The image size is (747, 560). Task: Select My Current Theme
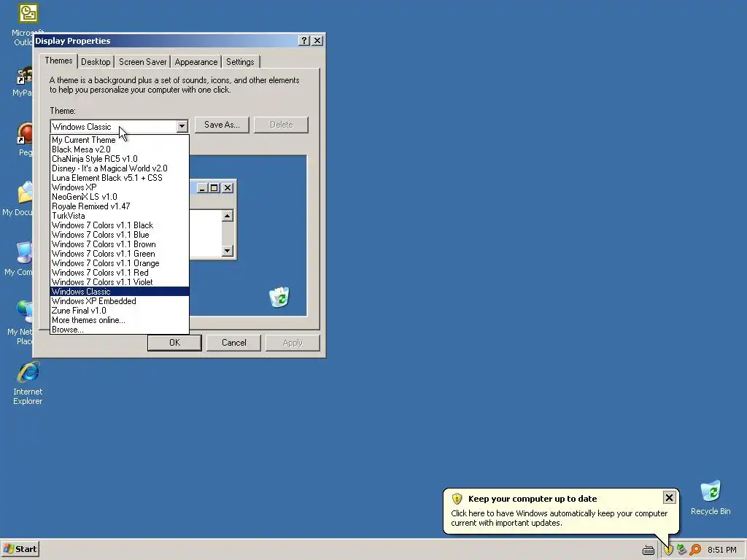pos(120,140)
